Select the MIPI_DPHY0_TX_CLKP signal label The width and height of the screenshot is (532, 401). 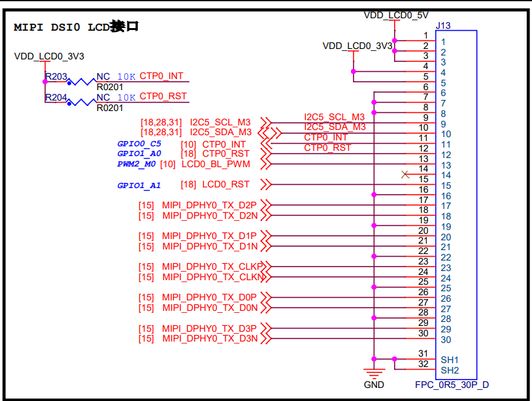point(212,266)
